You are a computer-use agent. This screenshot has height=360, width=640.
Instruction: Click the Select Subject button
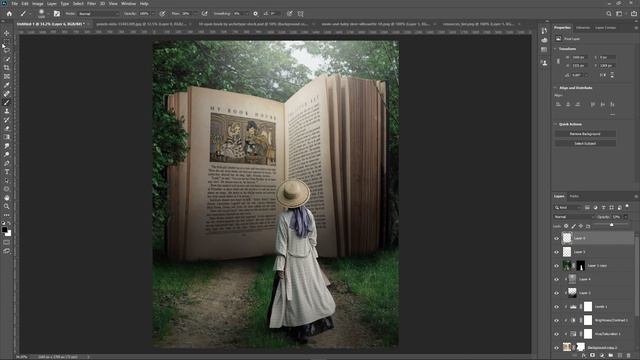coord(585,144)
